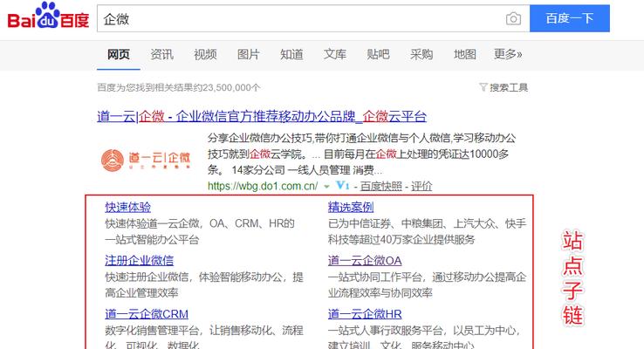Open the 道一云企微HR sublink

coord(365,314)
